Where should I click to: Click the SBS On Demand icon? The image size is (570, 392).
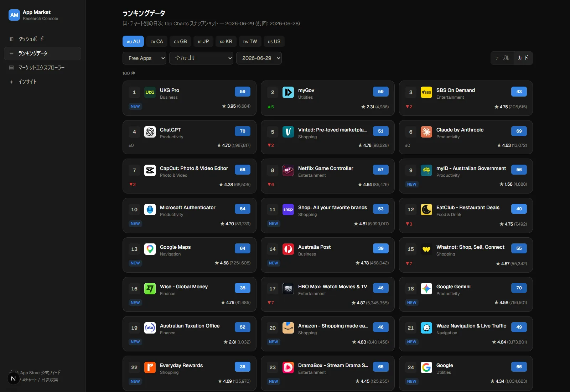coord(426,92)
